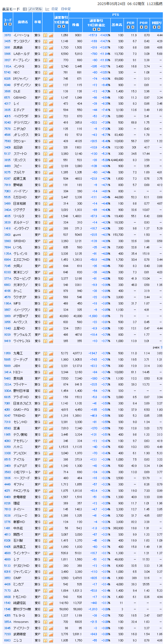This screenshot has width=166, height=644.
Task: Open chart icon for インテG row
Action: point(51,66)
